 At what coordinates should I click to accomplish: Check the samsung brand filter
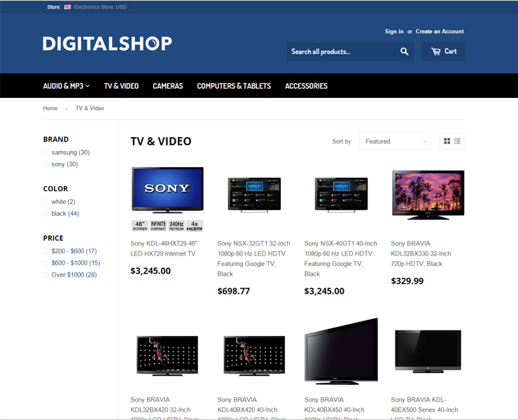pyautogui.click(x=45, y=153)
